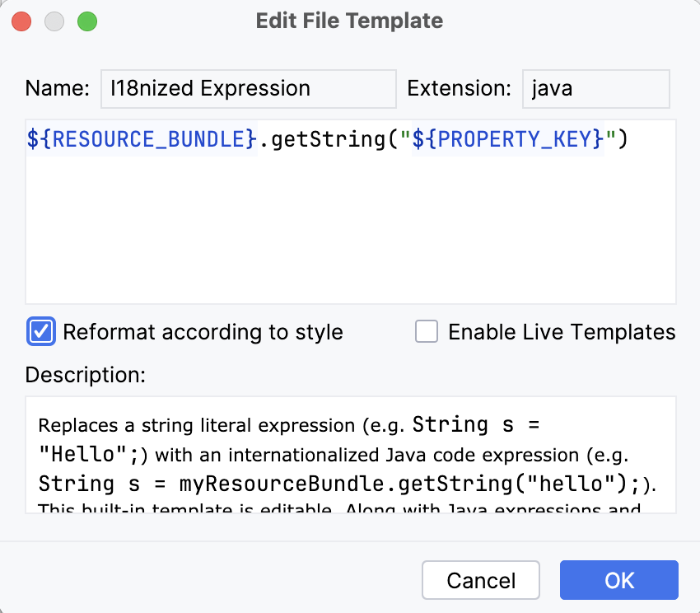Image resolution: width=700 pixels, height=613 pixels.
Task: Click the Edit File Template title bar
Action: coord(349,21)
